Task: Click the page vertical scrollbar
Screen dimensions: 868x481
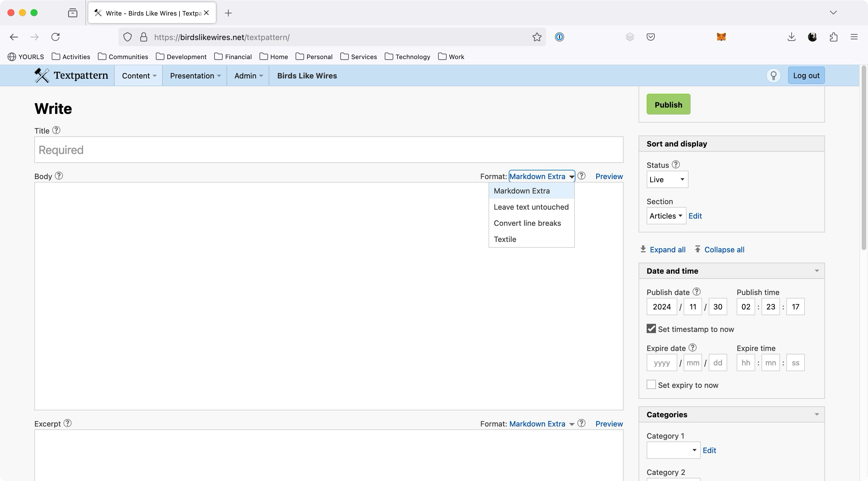Action: 864,158
